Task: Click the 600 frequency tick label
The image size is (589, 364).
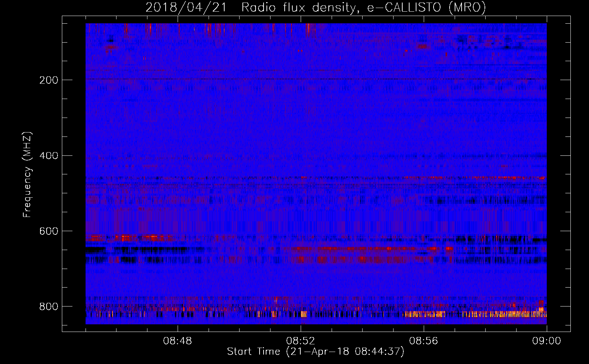Action: click(48, 232)
